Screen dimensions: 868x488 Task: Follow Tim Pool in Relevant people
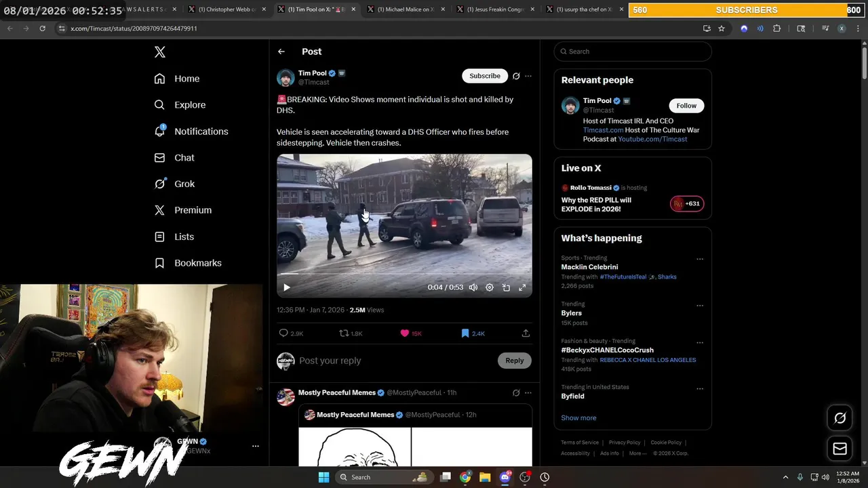click(686, 106)
